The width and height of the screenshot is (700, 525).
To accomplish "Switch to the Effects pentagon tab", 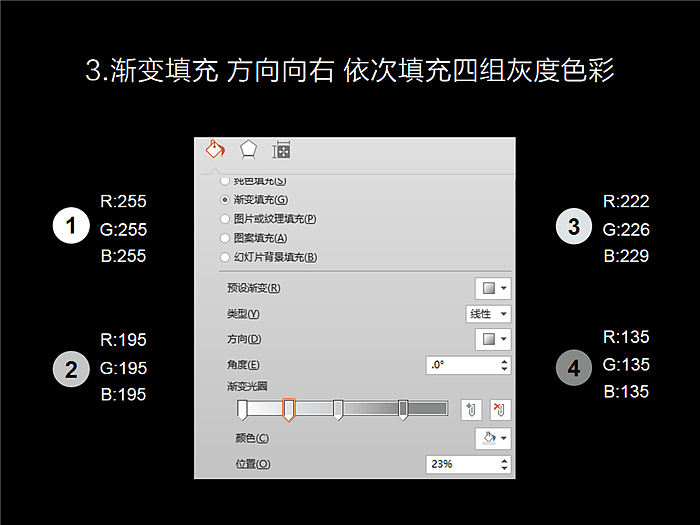I will click(x=248, y=150).
